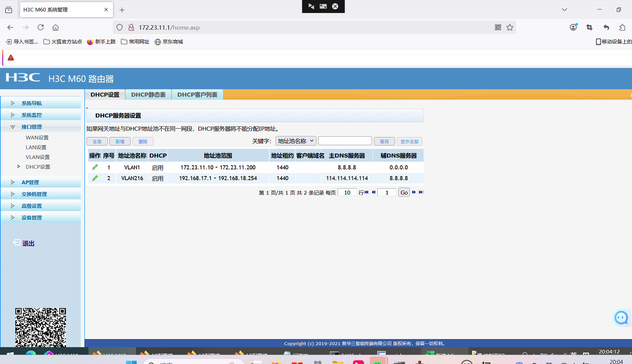Click the 删除 delete button
Image resolution: width=632 pixels, height=364 pixels.
[143, 142]
